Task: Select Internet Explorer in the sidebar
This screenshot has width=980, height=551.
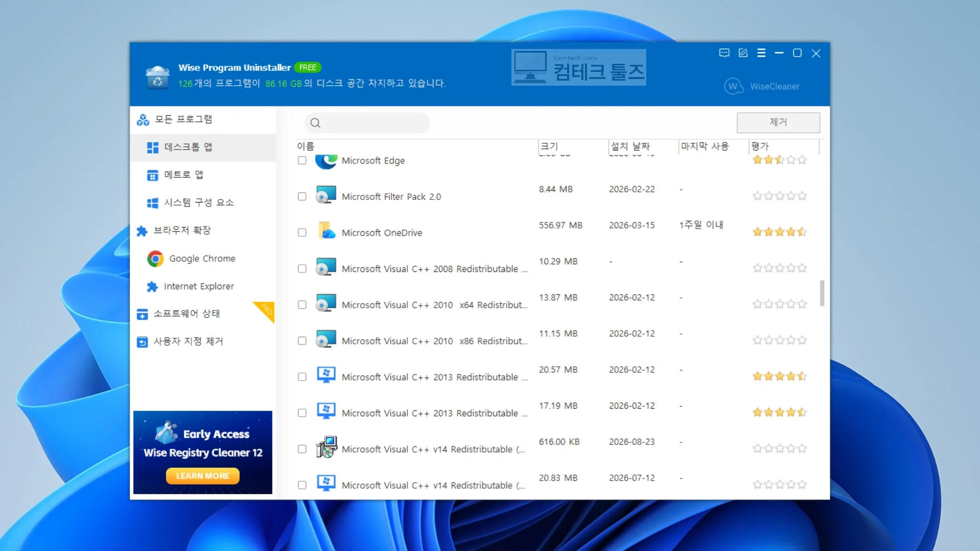Action: point(203,286)
